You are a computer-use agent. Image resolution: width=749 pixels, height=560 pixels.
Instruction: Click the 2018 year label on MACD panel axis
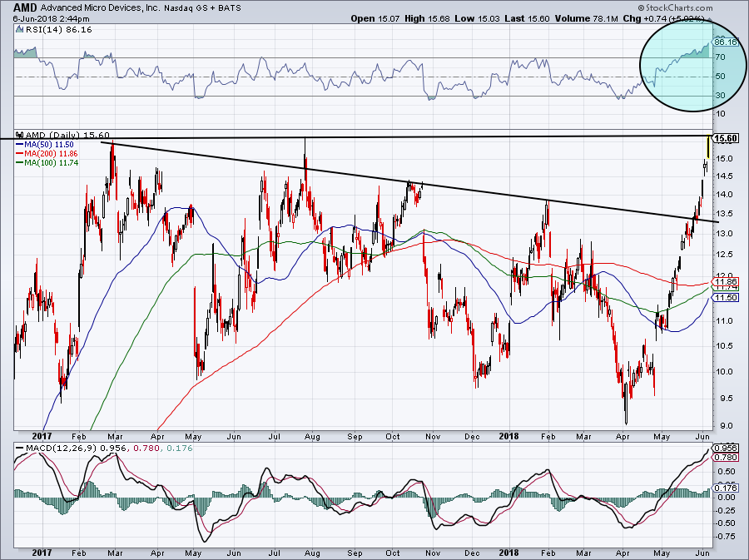click(508, 553)
